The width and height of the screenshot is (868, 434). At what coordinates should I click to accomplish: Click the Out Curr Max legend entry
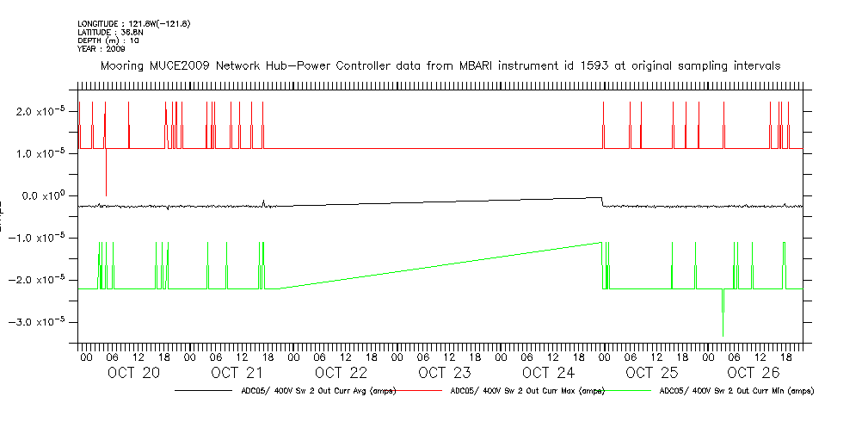coord(527,391)
